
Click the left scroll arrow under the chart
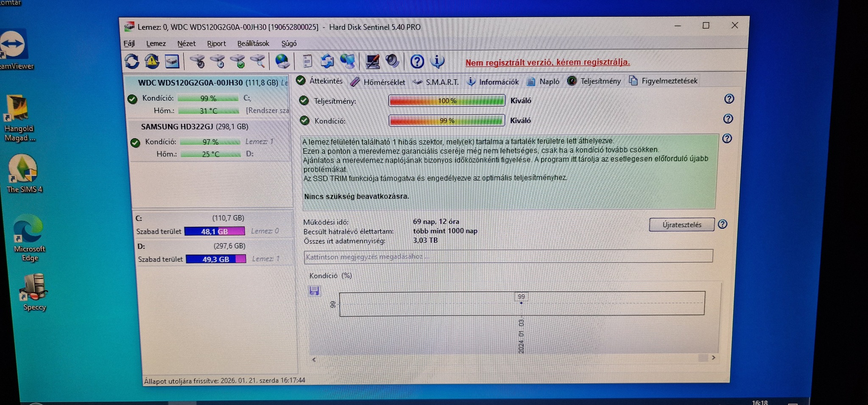[314, 359]
